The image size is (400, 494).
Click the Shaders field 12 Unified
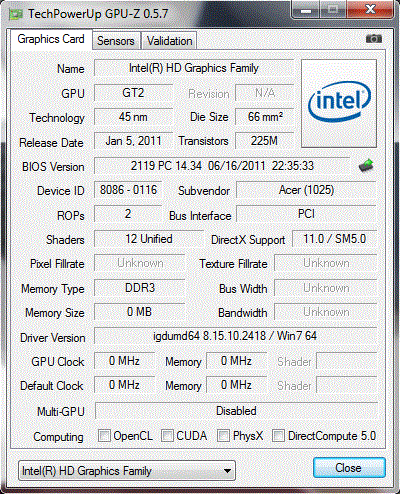pos(149,239)
